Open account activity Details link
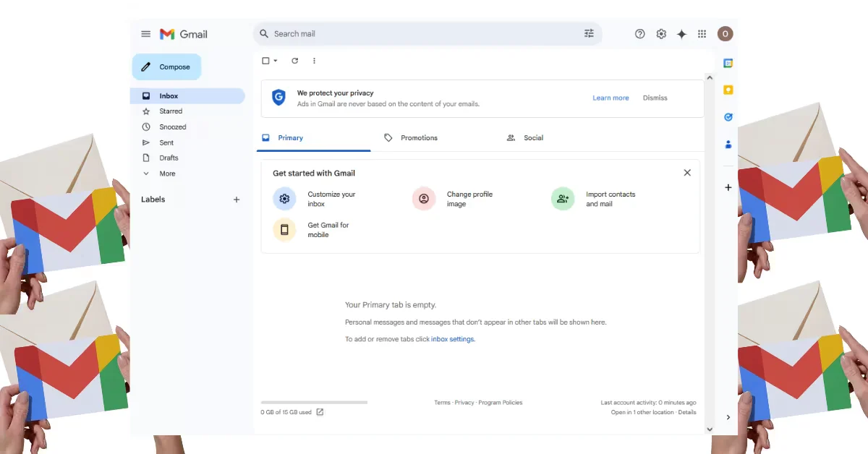Image resolution: width=868 pixels, height=454 pixels. [687, 412]
